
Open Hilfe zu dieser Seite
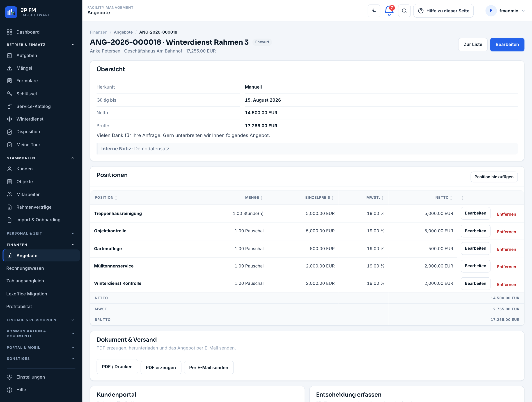[443, 11]
